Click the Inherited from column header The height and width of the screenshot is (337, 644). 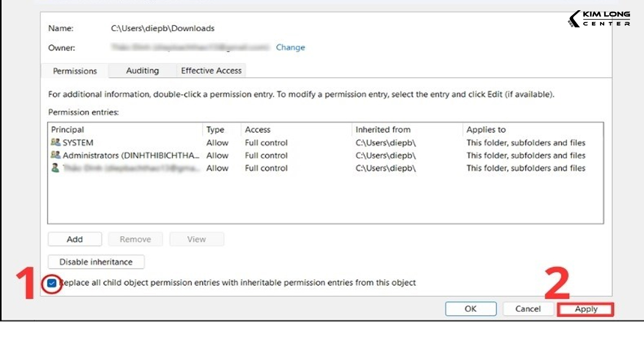383,129
